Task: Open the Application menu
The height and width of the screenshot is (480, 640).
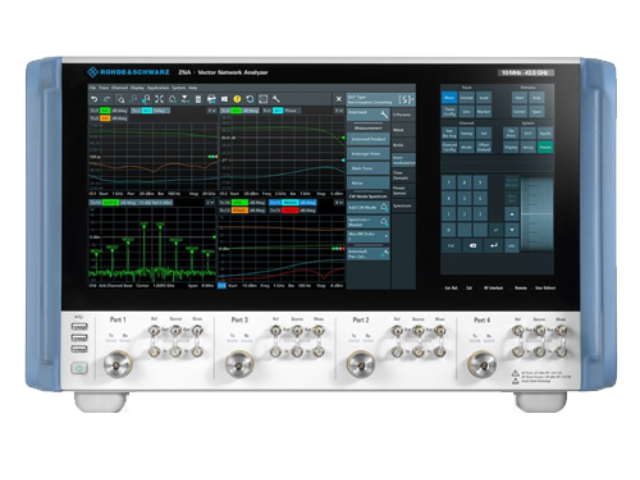Action: (x=158, y=88)
